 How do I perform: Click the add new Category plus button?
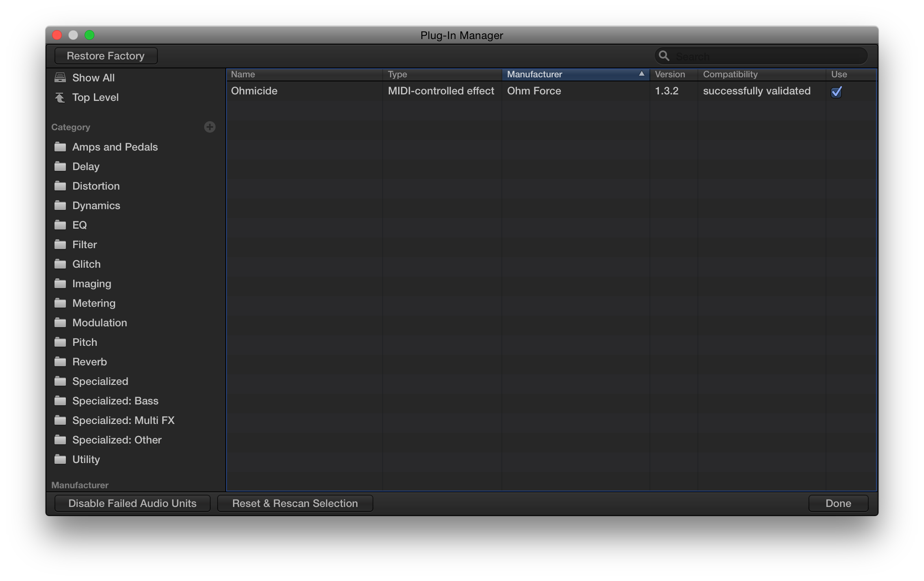[209, 127]
